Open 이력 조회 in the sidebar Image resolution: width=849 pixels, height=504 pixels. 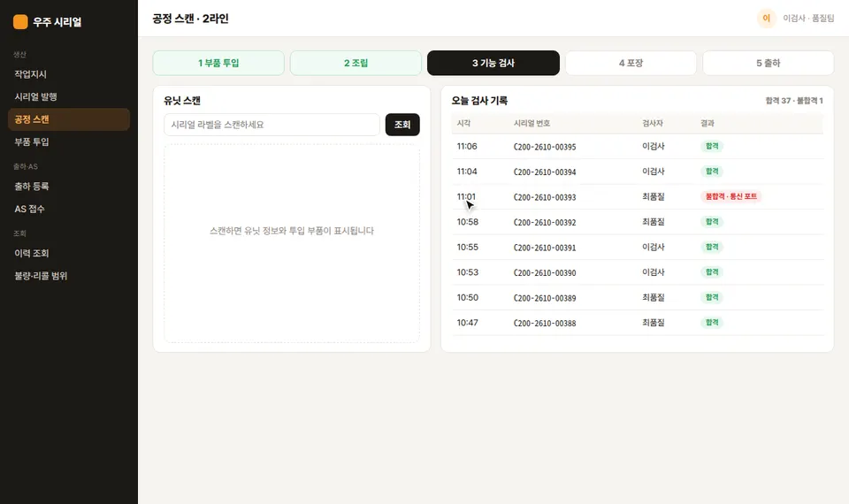point(69,254)
